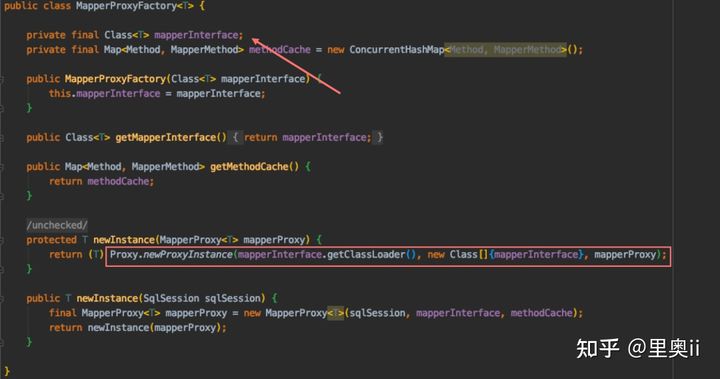Click the 知乎 @里奥ii watermark

(x=638, y=348)
